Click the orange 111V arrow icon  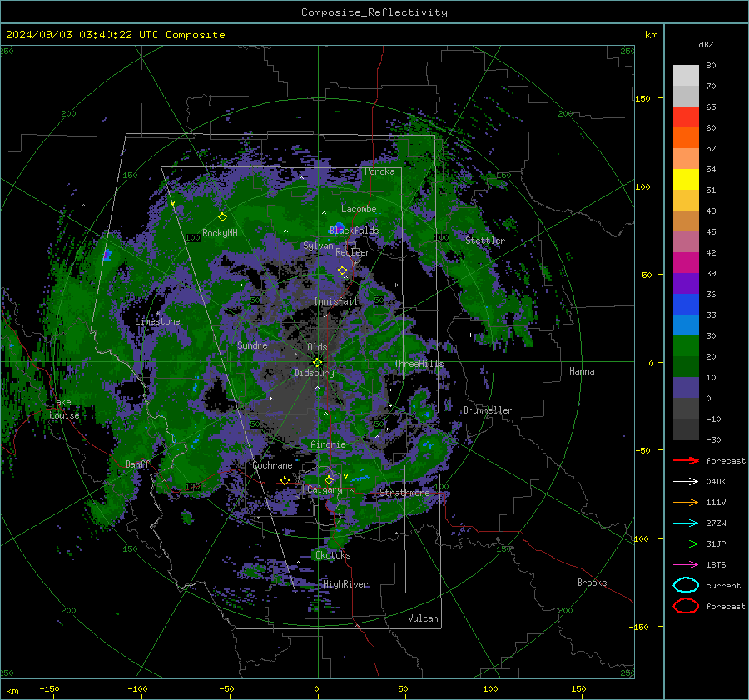coord(686,502)
